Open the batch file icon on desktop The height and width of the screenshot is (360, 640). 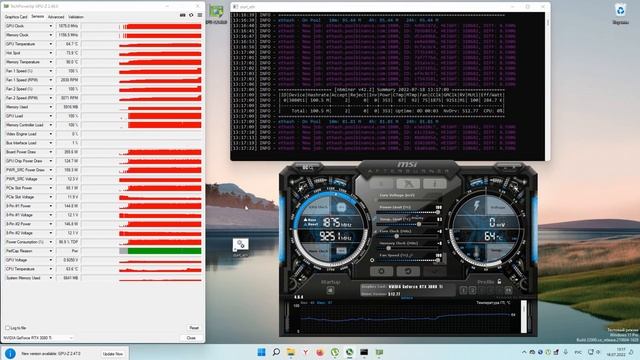[x=240, y=247]
